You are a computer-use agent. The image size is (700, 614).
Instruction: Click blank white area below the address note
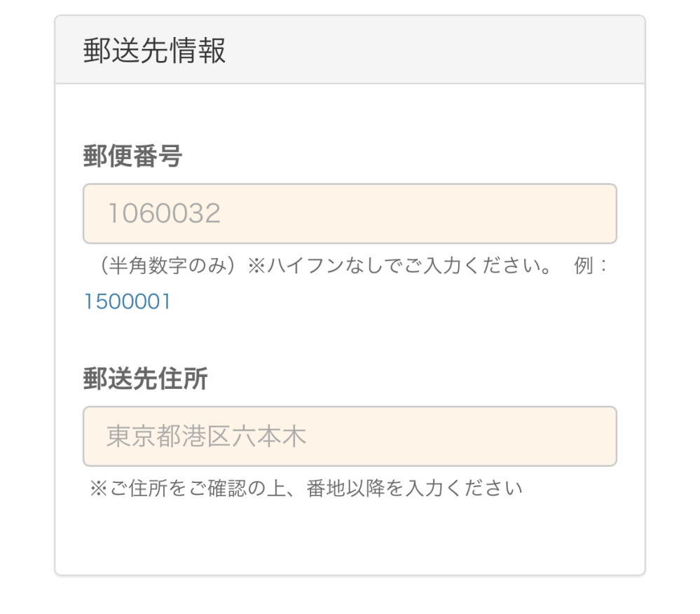349,536
